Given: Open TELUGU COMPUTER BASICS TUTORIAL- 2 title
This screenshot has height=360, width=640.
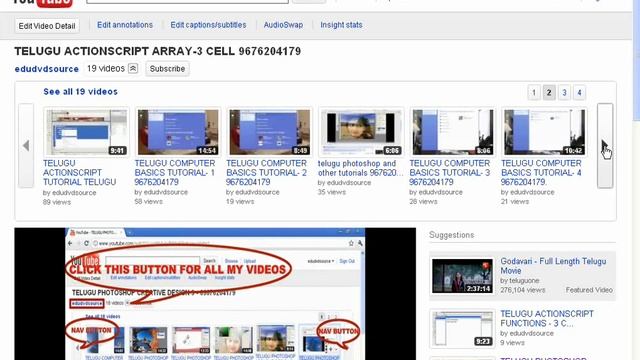Looking at the screenshot, I should (267, 173).
